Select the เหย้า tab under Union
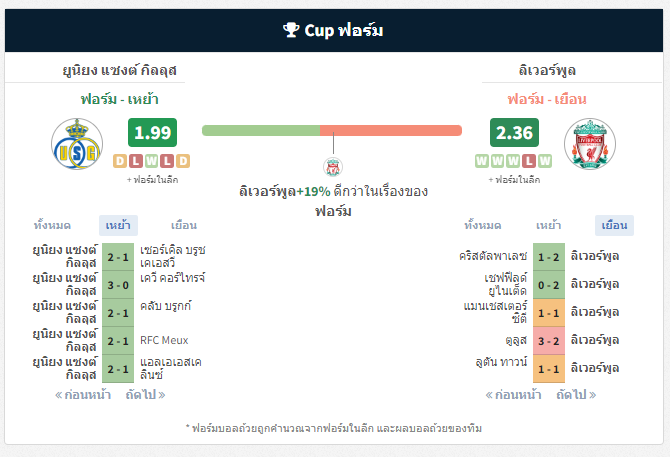 tap(118, 225)
